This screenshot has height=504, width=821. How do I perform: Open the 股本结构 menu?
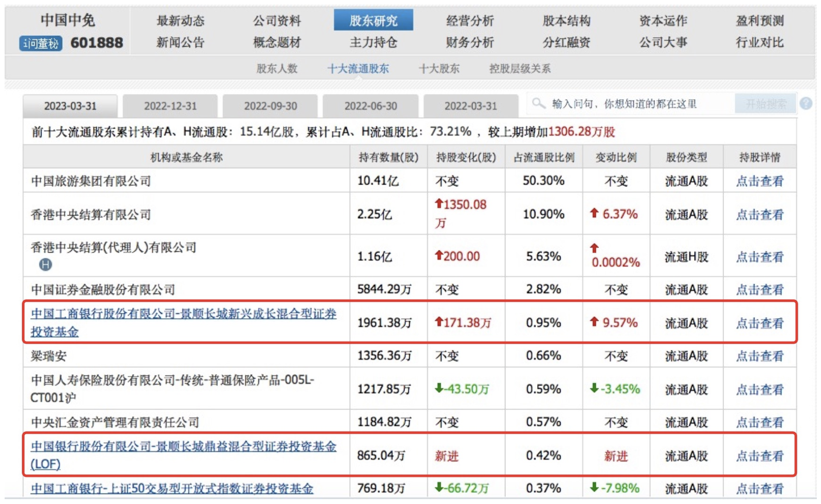point(566,20)
